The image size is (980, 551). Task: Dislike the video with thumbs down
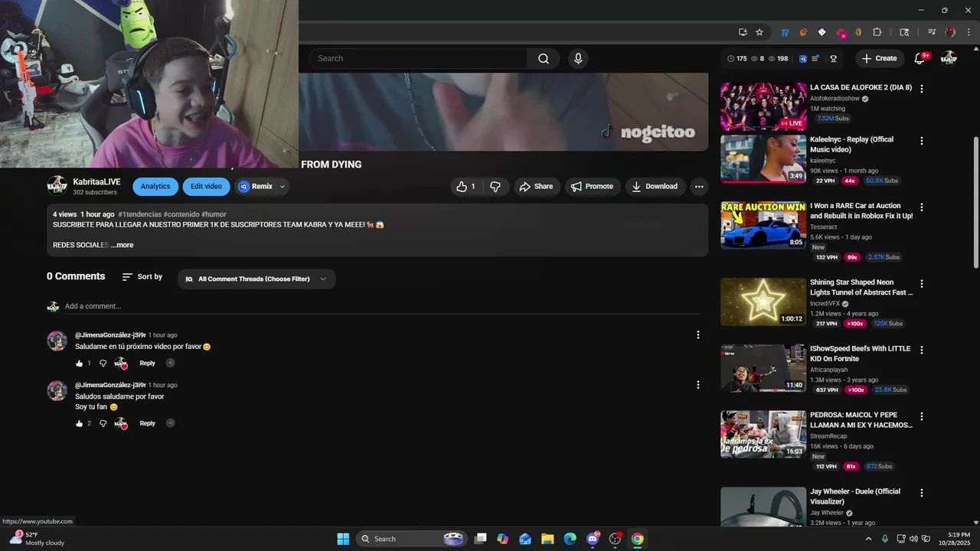click(x=495, y=186)
